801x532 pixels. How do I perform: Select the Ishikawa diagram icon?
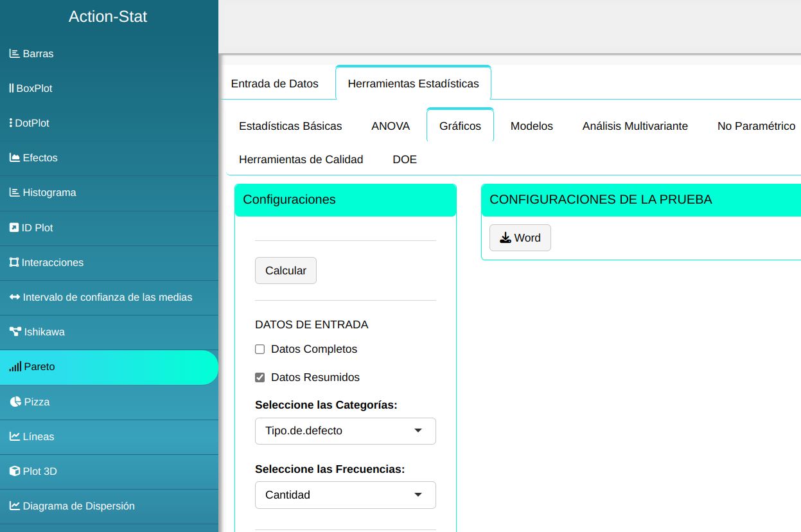click(x=15, y=332)
